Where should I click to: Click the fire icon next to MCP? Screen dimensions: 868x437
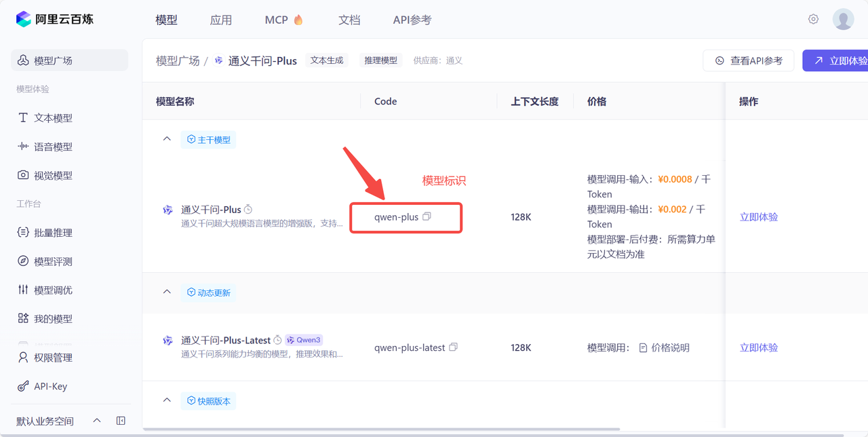[x=298, y=20]
